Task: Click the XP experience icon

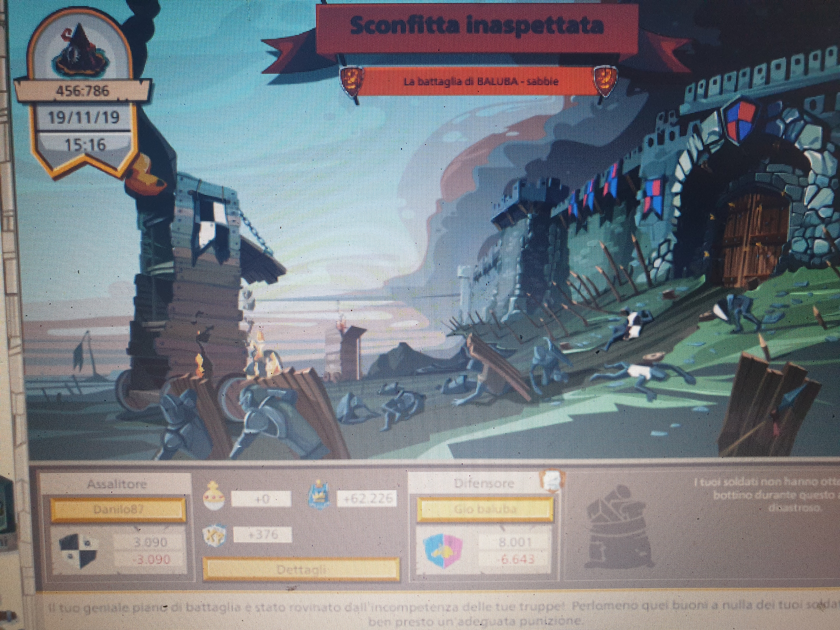Action: (215, 535)
